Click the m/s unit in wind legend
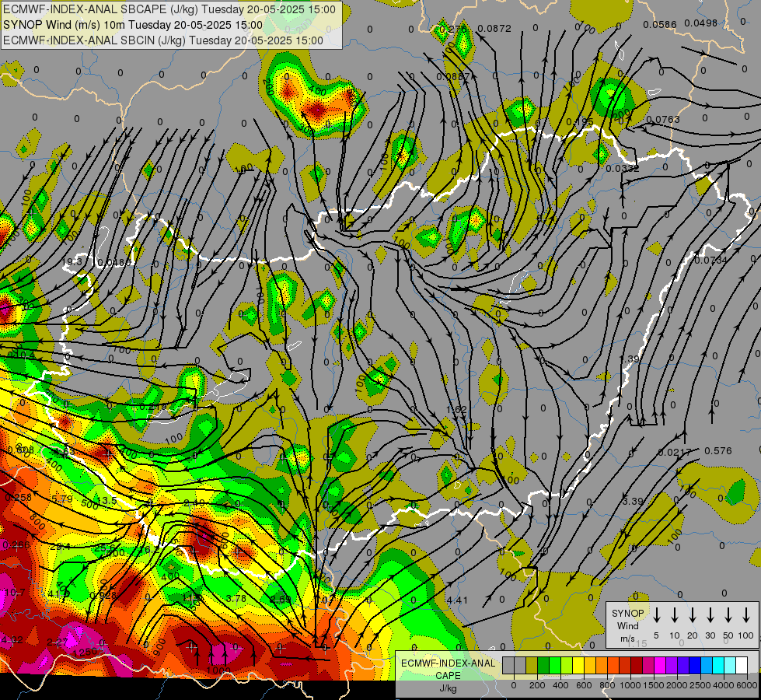Image resolution: width=761 pixels, height=700 pixels. pyautogui.click(x=627, y=639)
